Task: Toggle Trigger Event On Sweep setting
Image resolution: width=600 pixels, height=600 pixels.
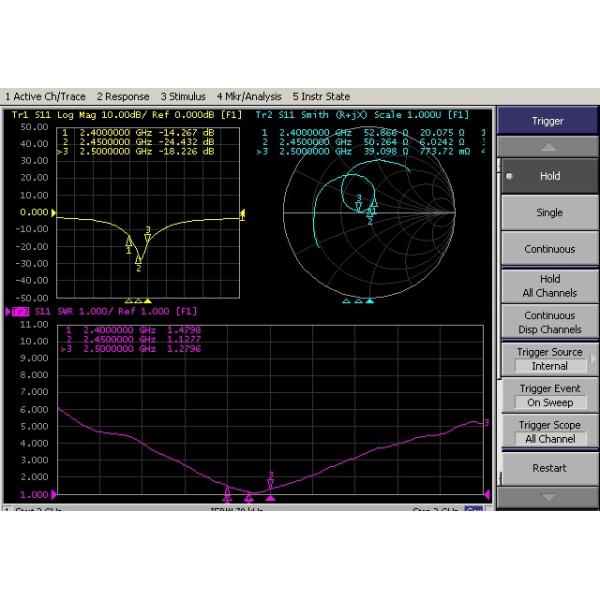Action: (x=548, y=395)
